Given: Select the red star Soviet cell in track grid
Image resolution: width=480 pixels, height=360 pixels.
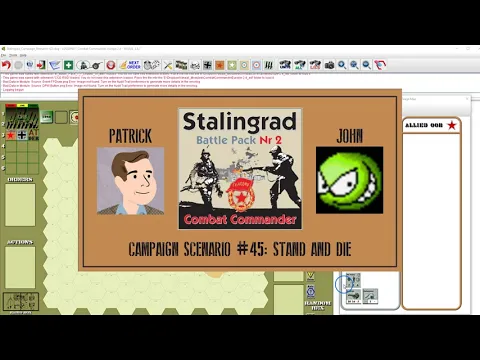Looking at the screenshot, I should (11, 135).
